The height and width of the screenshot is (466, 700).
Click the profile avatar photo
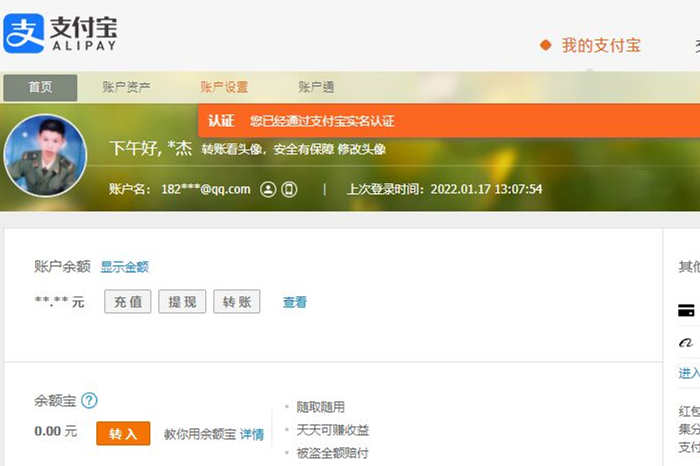tap(45, 155)
